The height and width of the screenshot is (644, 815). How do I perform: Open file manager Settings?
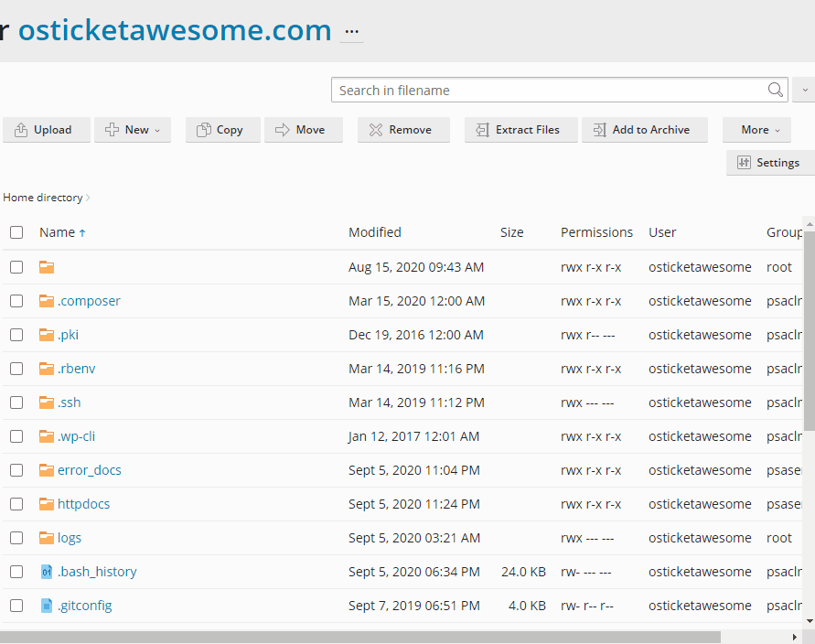coord(770,163)
